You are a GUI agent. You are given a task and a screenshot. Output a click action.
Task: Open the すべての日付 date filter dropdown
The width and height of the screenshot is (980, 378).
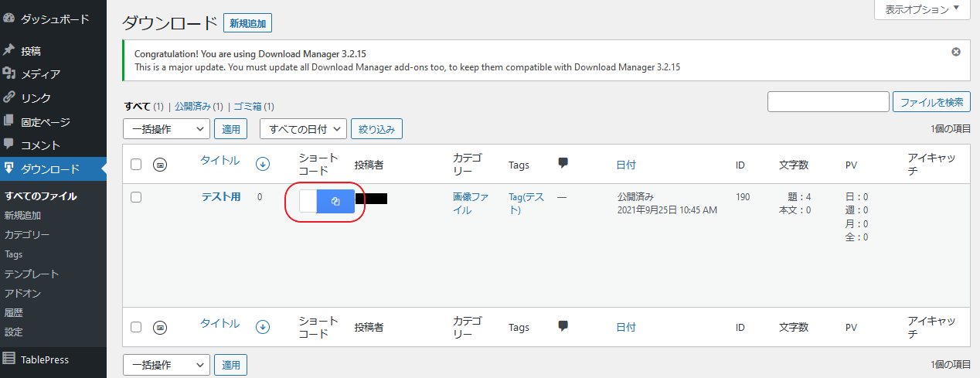(302, 129)
